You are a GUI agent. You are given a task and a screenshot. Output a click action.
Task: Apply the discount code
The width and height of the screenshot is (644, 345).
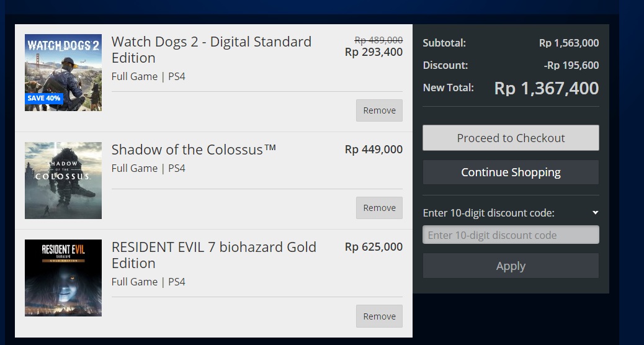511,266
